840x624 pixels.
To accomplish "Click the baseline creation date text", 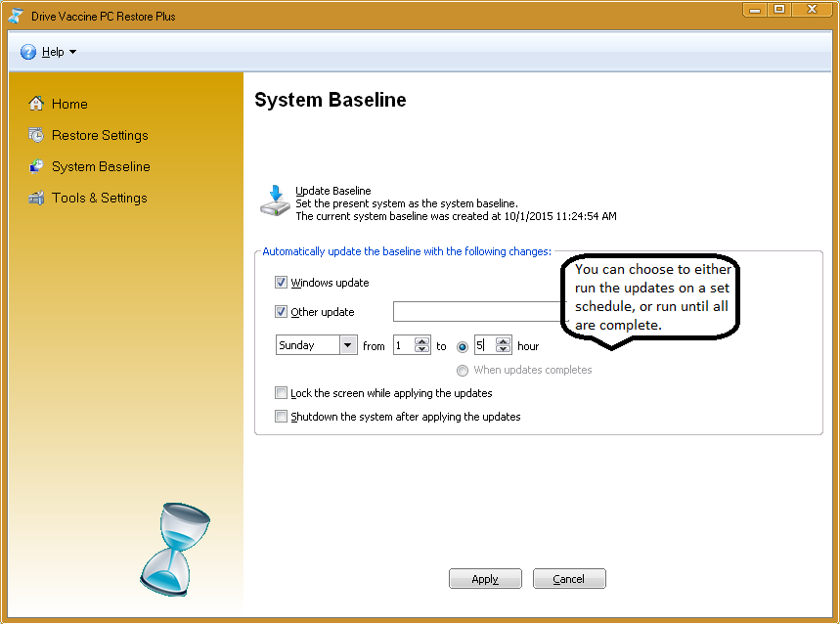I will (x=456, y=216).
